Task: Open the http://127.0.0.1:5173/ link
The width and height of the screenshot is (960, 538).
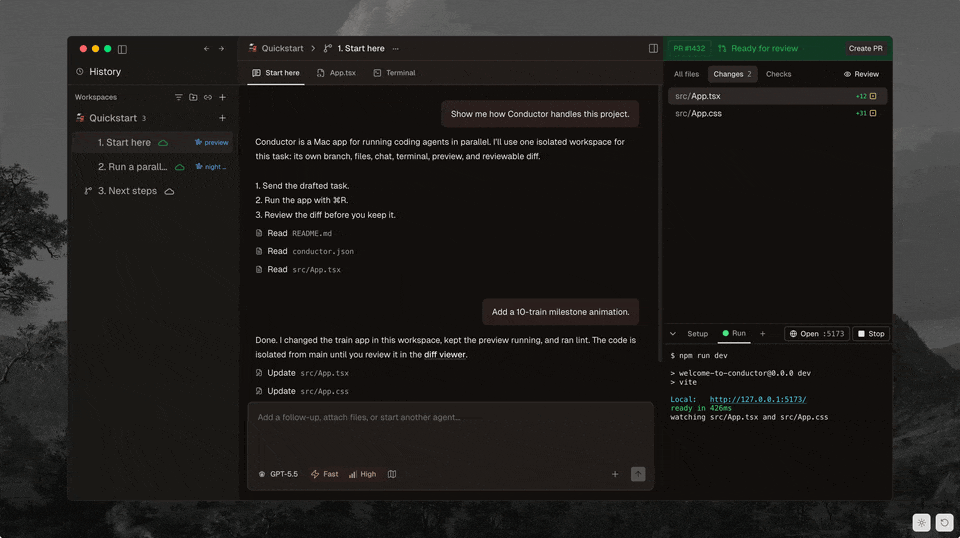Action: 758,400
